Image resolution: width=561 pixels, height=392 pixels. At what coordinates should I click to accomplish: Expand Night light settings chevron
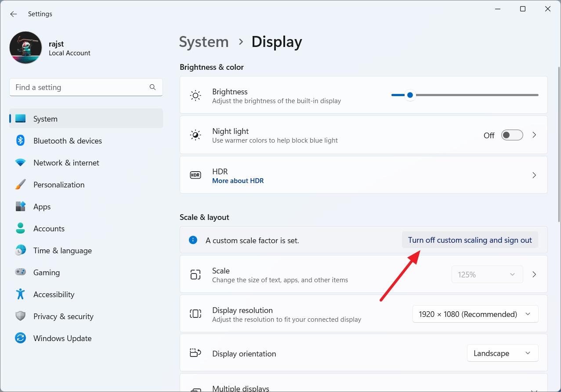tap(534, 135)
